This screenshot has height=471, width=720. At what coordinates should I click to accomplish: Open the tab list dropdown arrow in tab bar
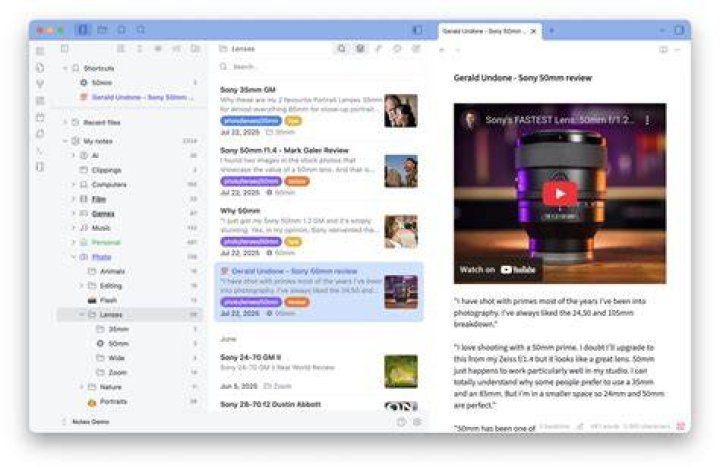click(x=662, y=30)
